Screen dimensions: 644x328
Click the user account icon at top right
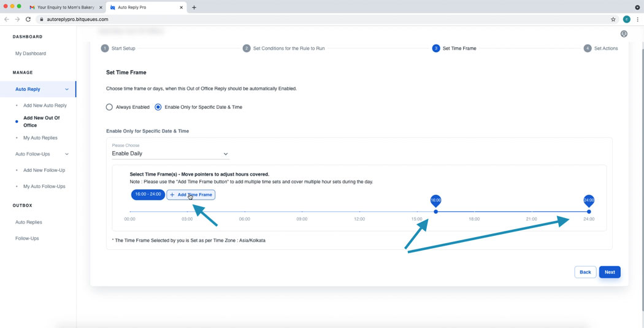(x=624, y=34)
